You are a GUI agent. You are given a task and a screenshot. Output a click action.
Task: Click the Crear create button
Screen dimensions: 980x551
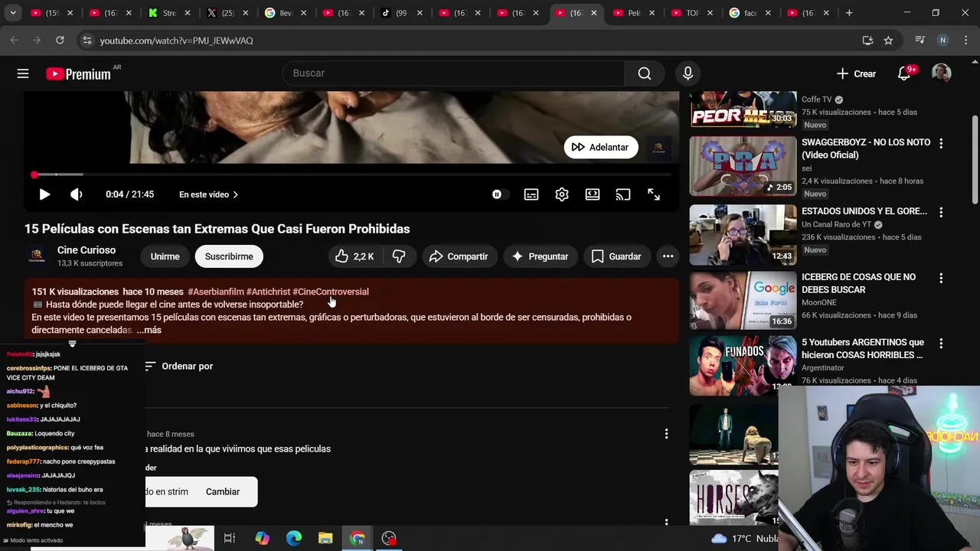click(x=857, y=73)
